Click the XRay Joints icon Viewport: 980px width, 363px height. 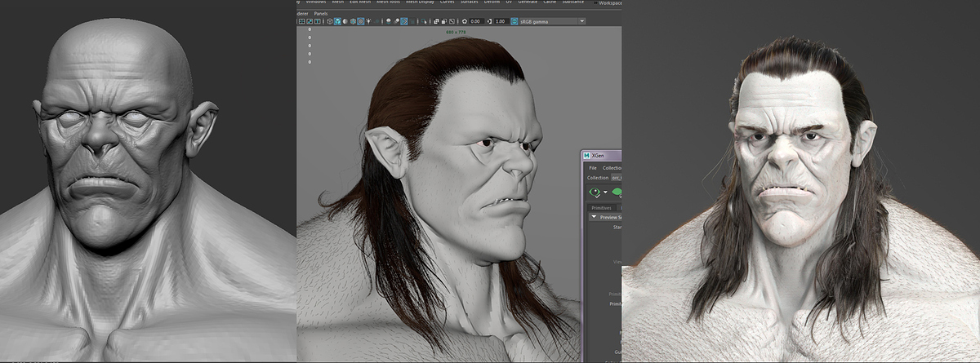452,21
